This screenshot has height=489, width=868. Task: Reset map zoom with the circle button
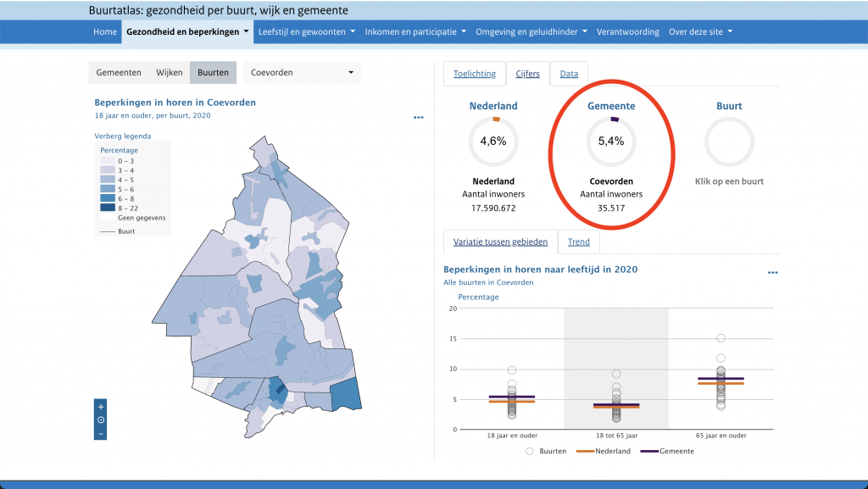pos(100,420)
